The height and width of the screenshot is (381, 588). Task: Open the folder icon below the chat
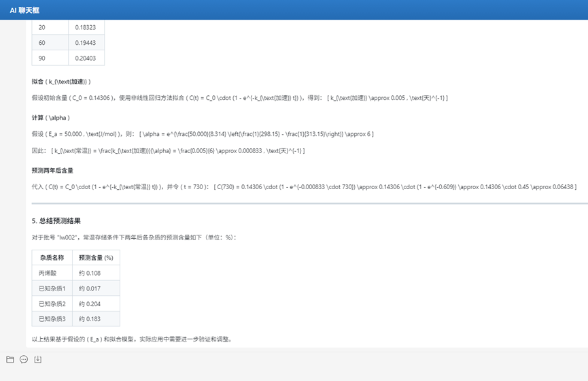coord(10,359)
